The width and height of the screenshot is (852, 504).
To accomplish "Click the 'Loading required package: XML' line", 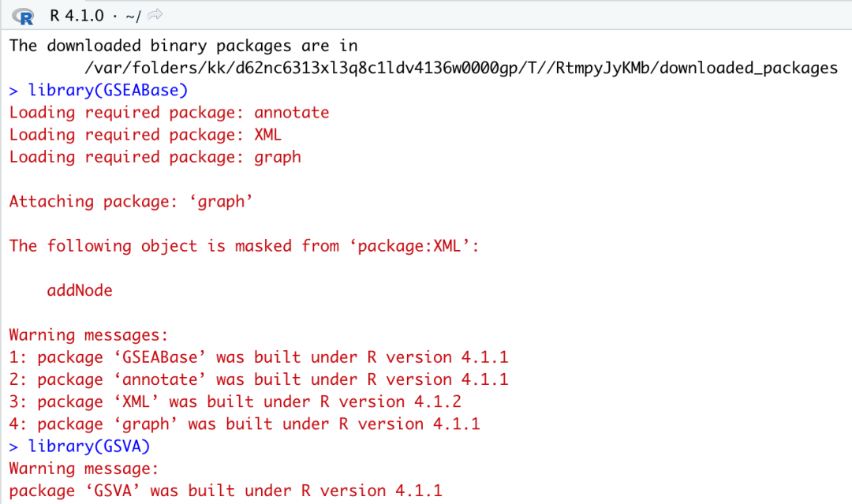I will click(145, 135).
